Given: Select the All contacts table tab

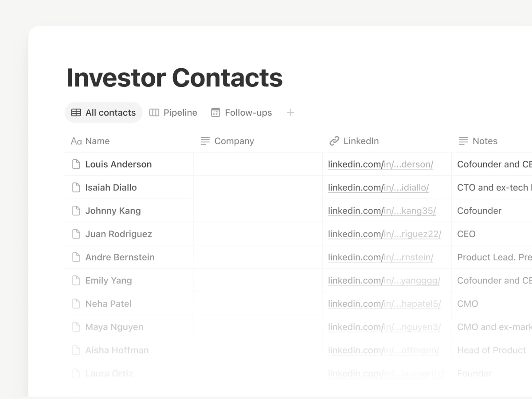Looking at the screenshot, I should point(104,113).
